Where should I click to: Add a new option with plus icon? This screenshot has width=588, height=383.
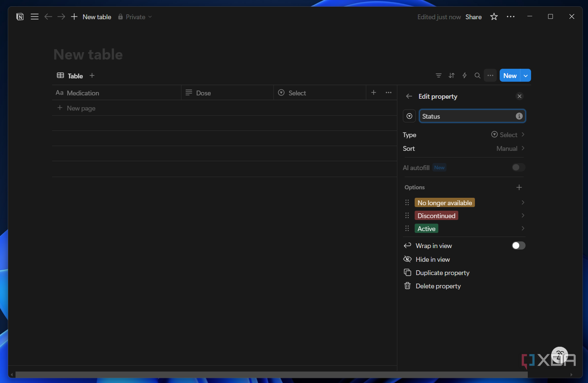519,187
